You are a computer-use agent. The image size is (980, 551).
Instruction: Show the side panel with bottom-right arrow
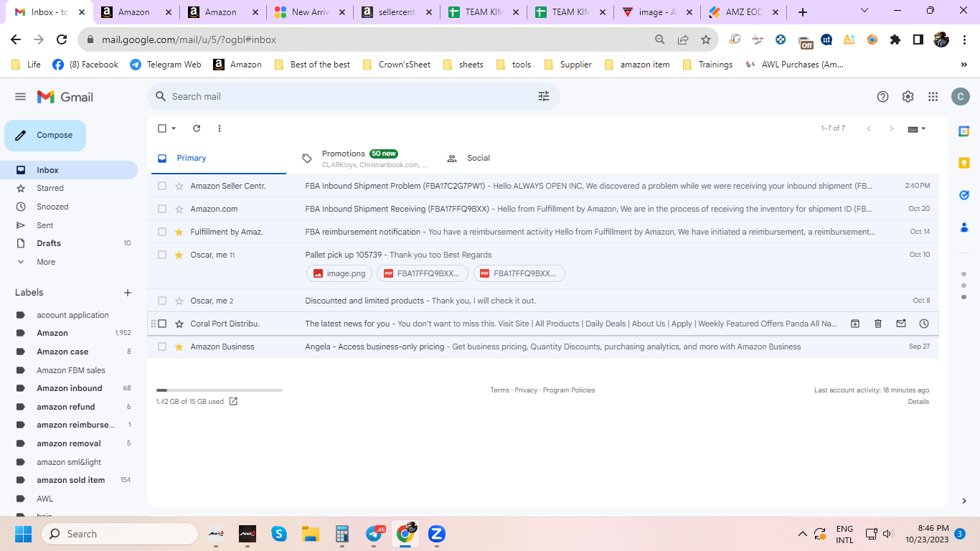point(964,501)
